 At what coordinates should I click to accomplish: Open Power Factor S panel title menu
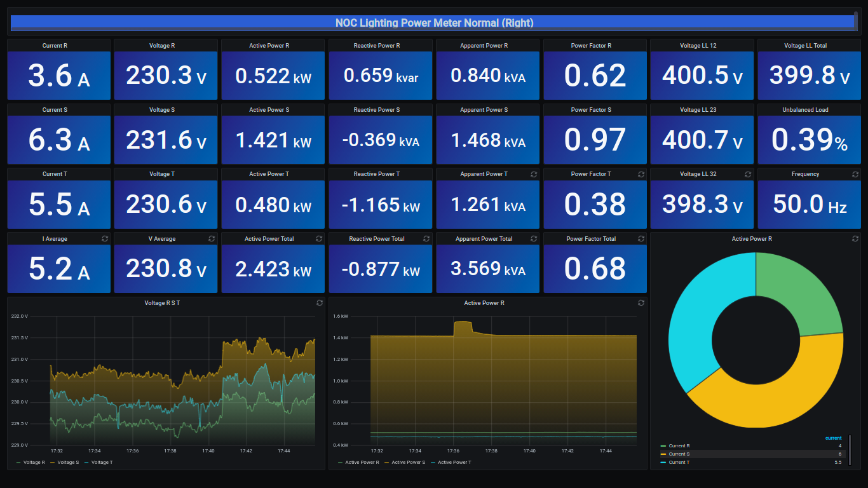[591, 110]
